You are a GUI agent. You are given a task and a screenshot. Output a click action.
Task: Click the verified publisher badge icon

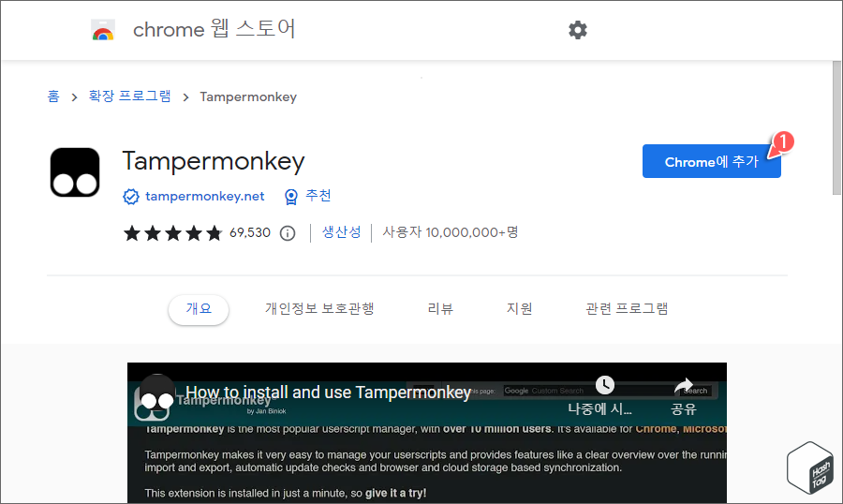pyautogui.click(x=130, y=197)
